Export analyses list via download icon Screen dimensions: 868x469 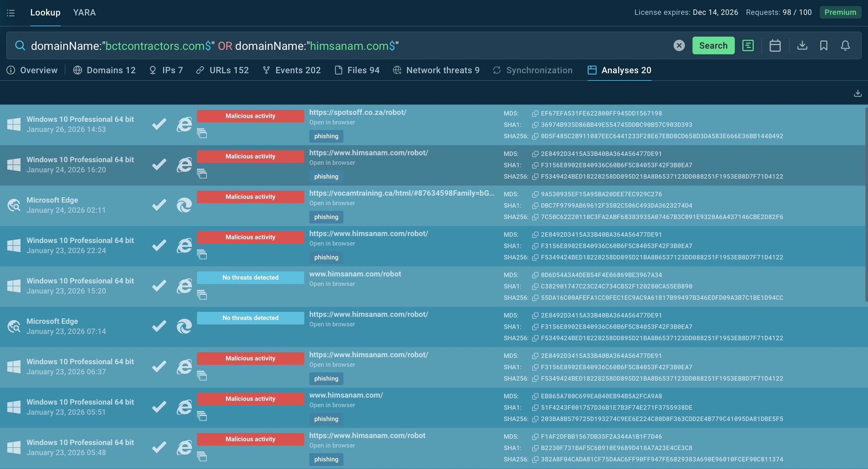858,93
